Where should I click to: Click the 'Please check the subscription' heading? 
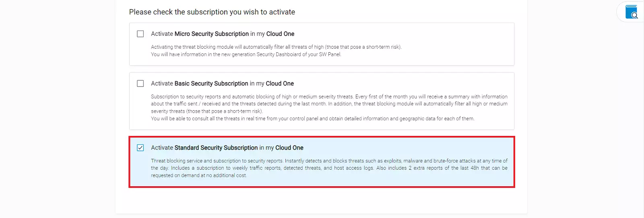pos(212,12)
